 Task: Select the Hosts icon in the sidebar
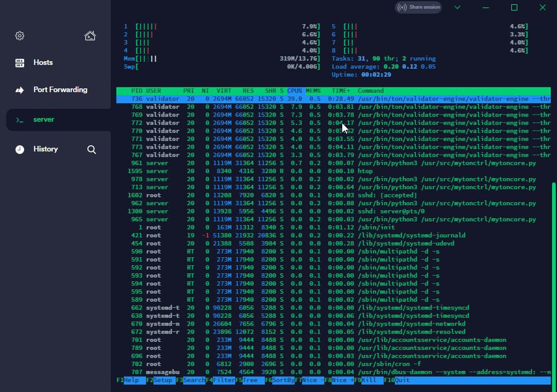[20, 63]
